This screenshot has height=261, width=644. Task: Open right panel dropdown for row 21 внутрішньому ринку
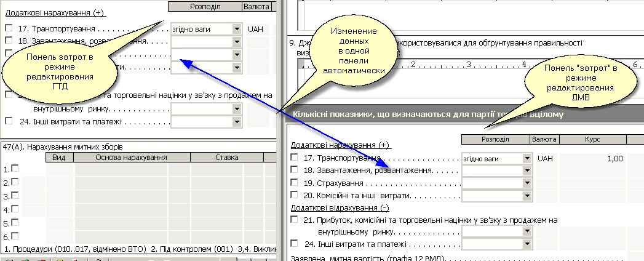coord(527,231)
